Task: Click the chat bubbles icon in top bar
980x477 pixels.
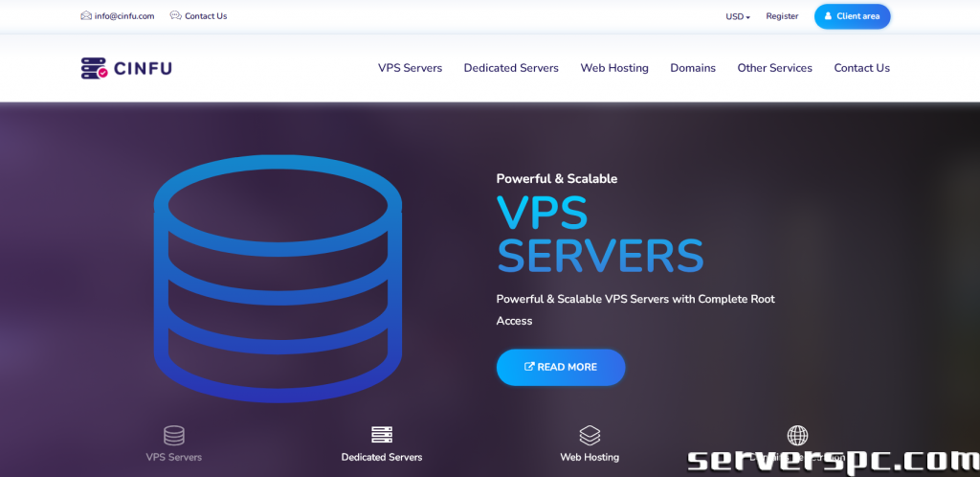Action: click(x=175, y=16)
